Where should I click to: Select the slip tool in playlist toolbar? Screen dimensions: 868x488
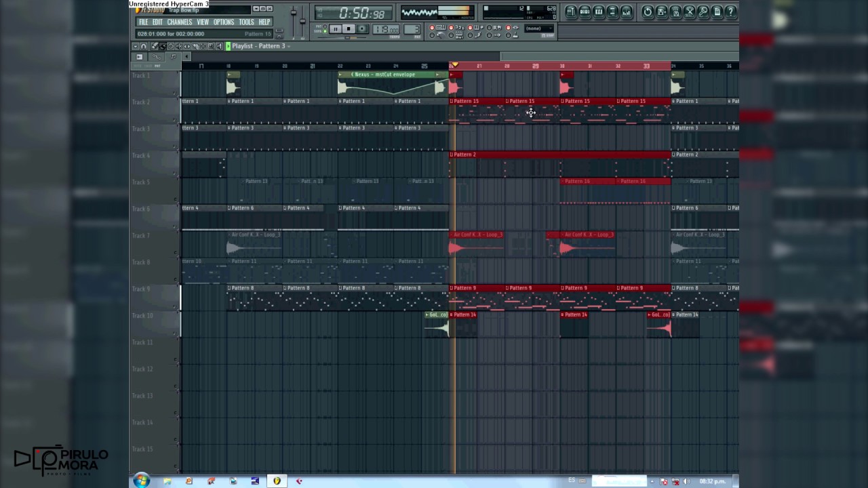coord(187,46)
